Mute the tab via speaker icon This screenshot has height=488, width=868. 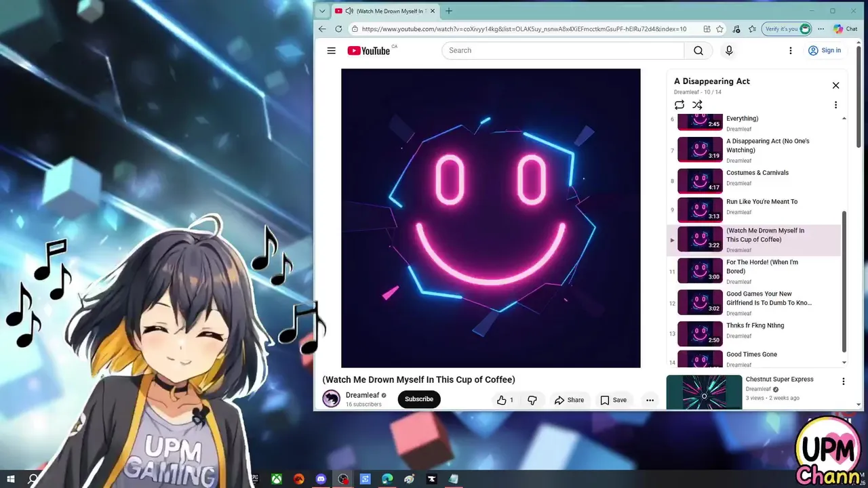click(349, 11)
